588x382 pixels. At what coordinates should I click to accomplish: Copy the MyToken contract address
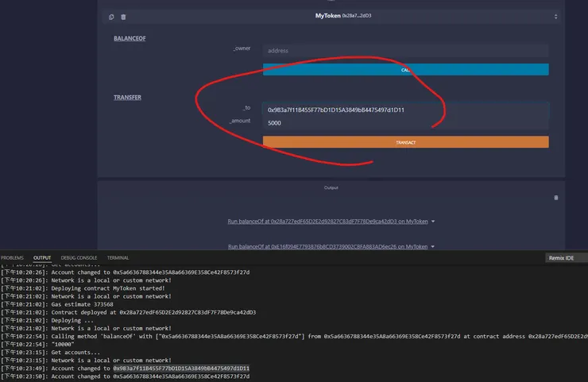[x=111, y=17]
